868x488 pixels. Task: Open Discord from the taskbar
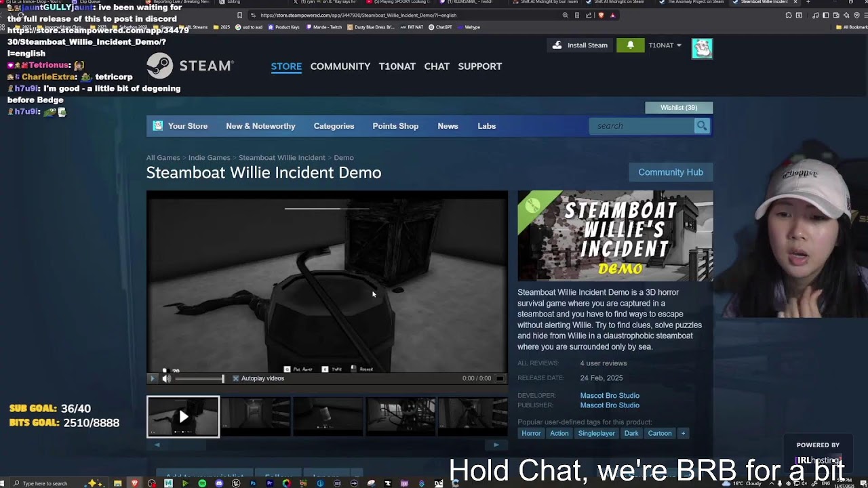tap(219, 483)
